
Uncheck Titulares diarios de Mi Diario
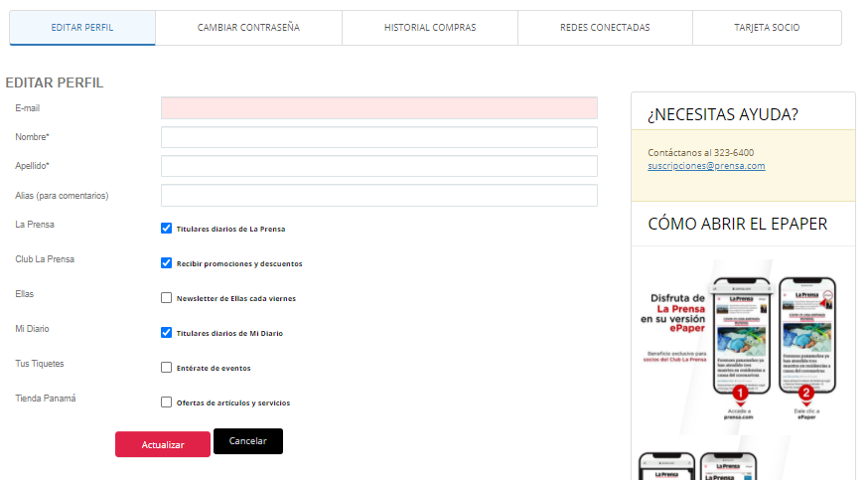(x=166, y=333)
